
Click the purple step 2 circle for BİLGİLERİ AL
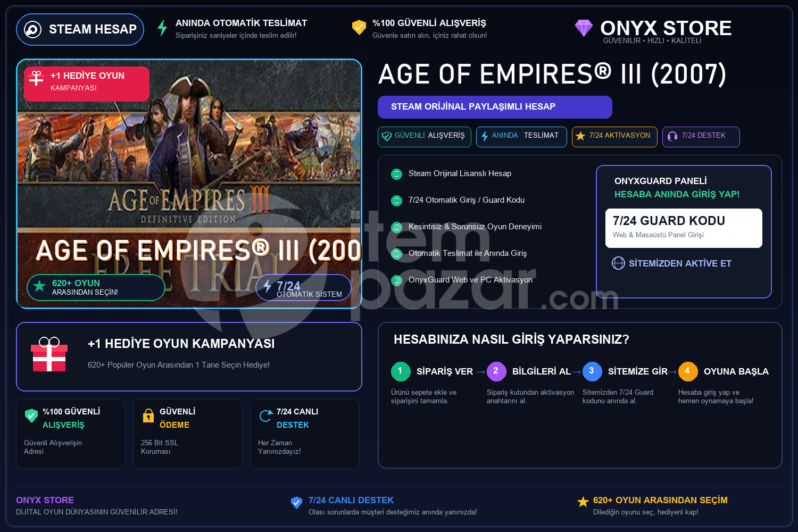click(x=496, y=371)
